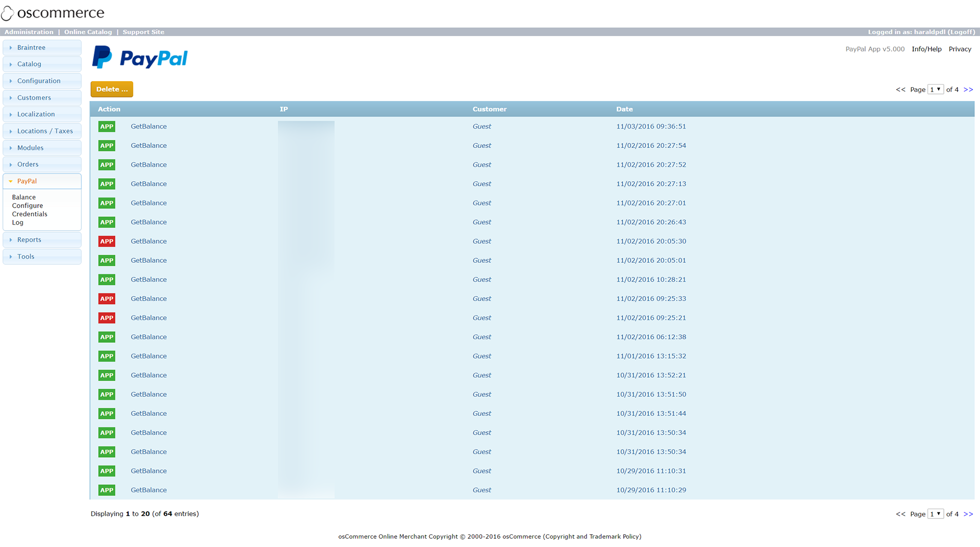Expand the Reports sidebar section
The width and height of the screenshot is (980, 547).
[x=42, y=240]
